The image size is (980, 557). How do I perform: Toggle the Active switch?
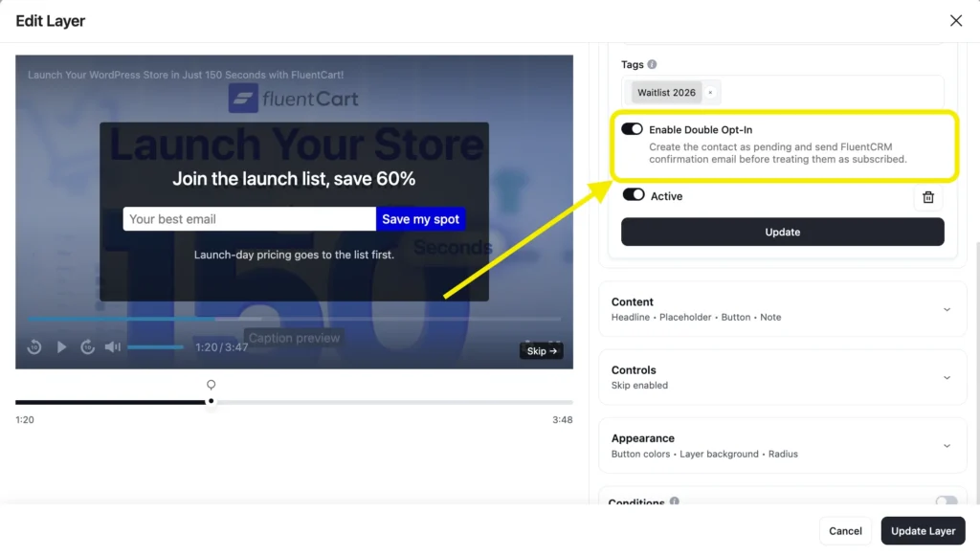pyautogui.click(x=634, y=195)
